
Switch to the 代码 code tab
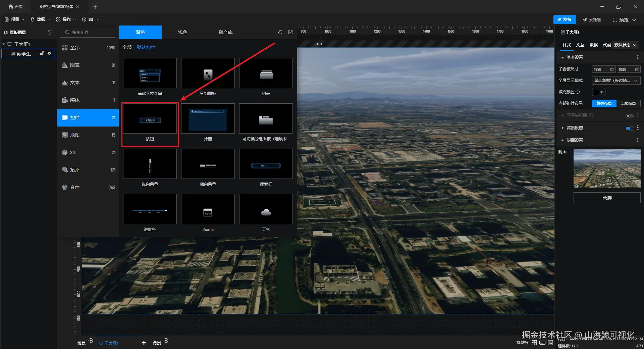(607, 45)
